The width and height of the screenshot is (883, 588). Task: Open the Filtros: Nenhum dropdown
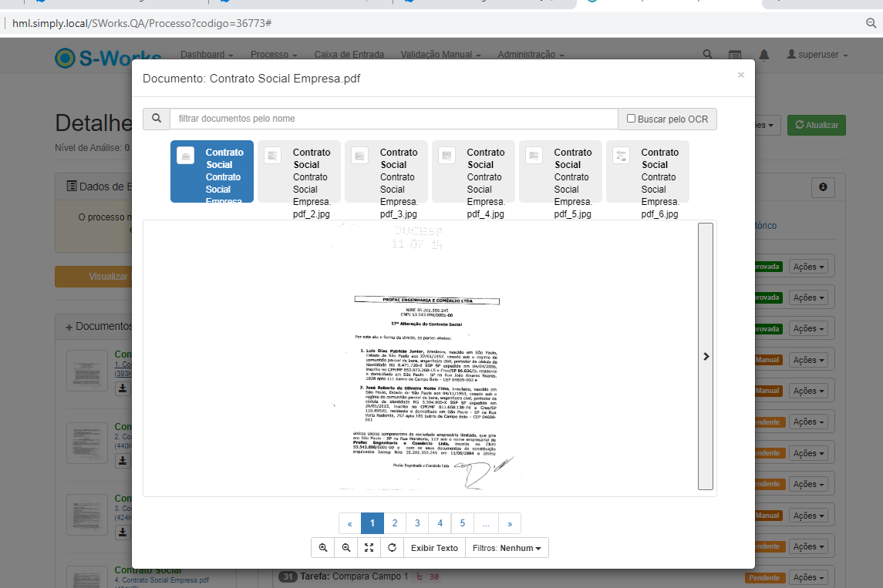coord(507,547)
